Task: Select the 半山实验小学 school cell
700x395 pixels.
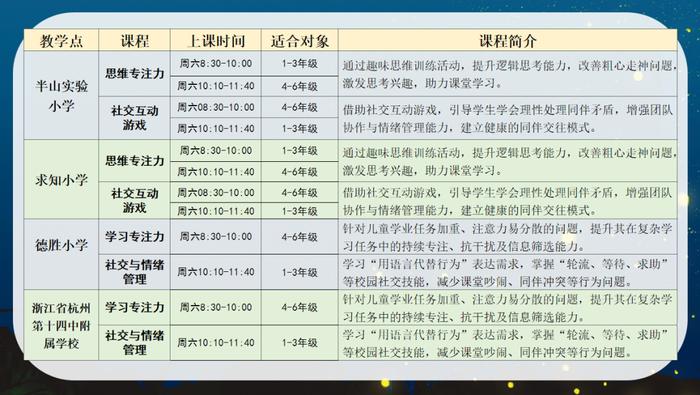Action: [61, 95]
